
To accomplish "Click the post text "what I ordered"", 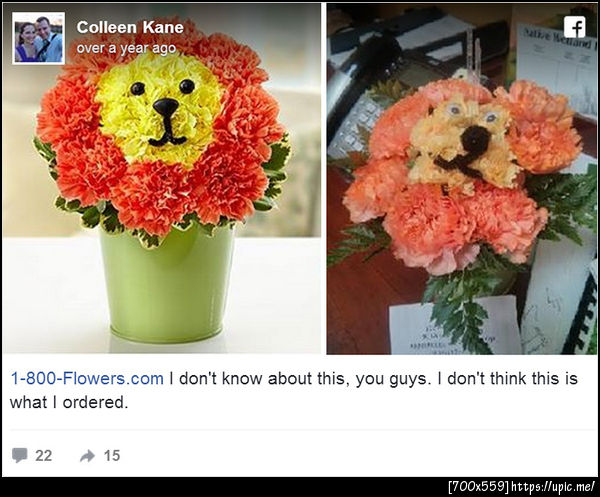I will (70, 402).
